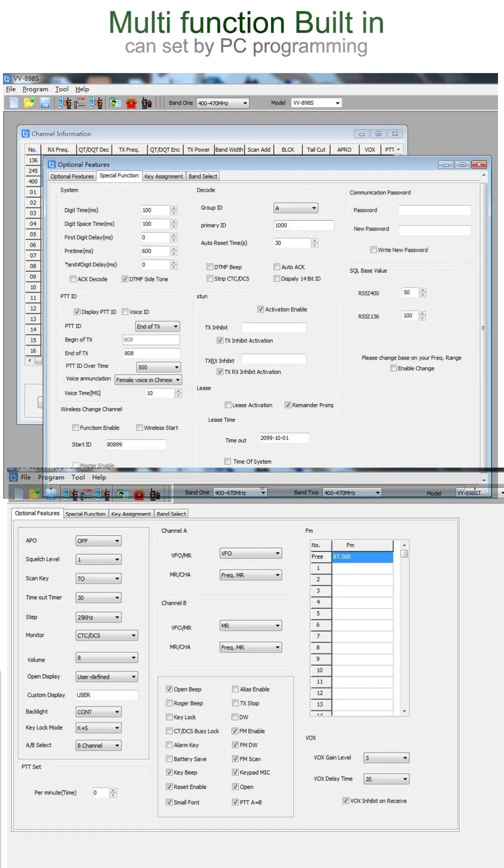Click the Save floppy disk icon in the top toolbar
504x868 pixels.
pos(45,103)
